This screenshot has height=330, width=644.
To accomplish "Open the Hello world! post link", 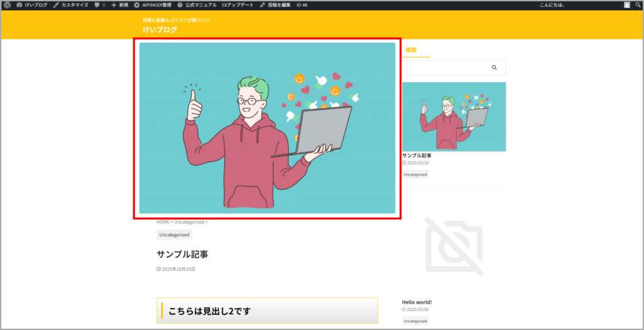I will (417, 302).
